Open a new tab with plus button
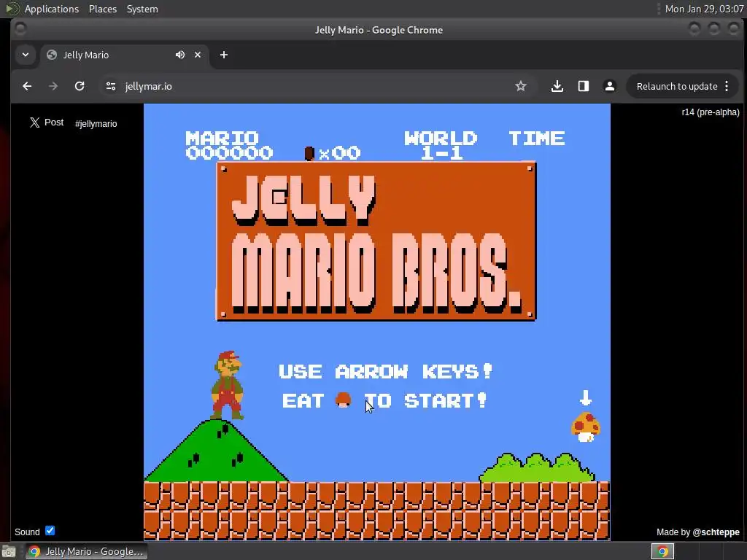 224,55
